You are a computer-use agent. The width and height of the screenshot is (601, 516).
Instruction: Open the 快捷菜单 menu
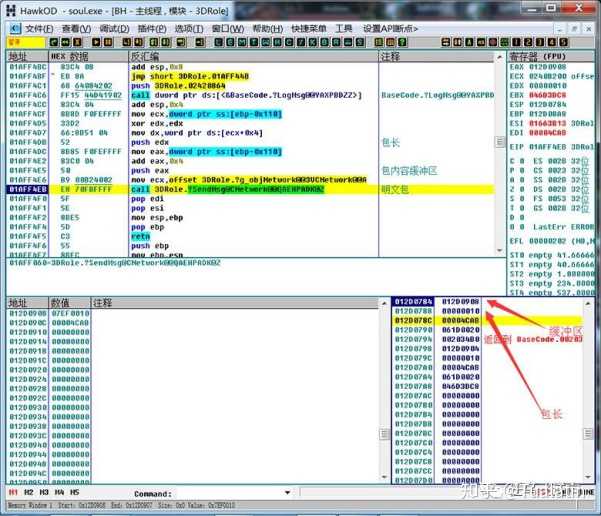(x=309, y=29)
